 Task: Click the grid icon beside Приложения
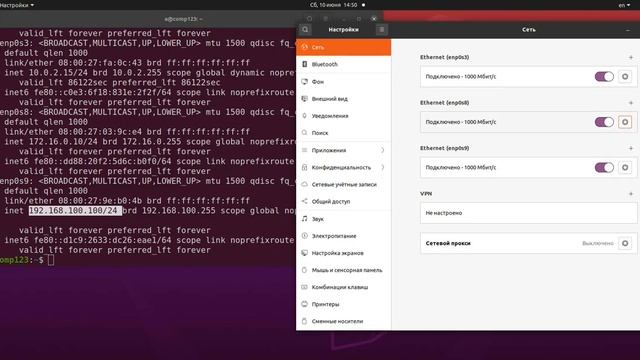point(304,150)
